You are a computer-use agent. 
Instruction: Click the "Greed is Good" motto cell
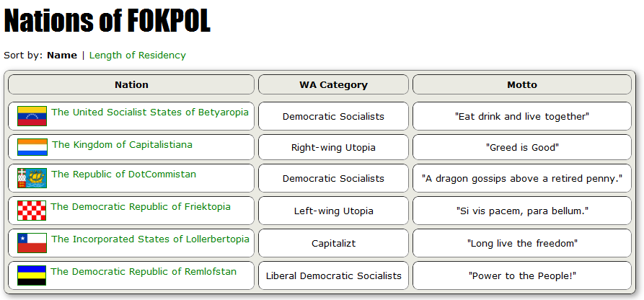click(x=522, y=147)
